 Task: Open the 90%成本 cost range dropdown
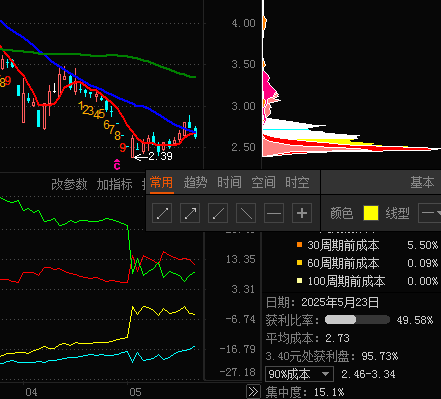[x=299, y=374]
